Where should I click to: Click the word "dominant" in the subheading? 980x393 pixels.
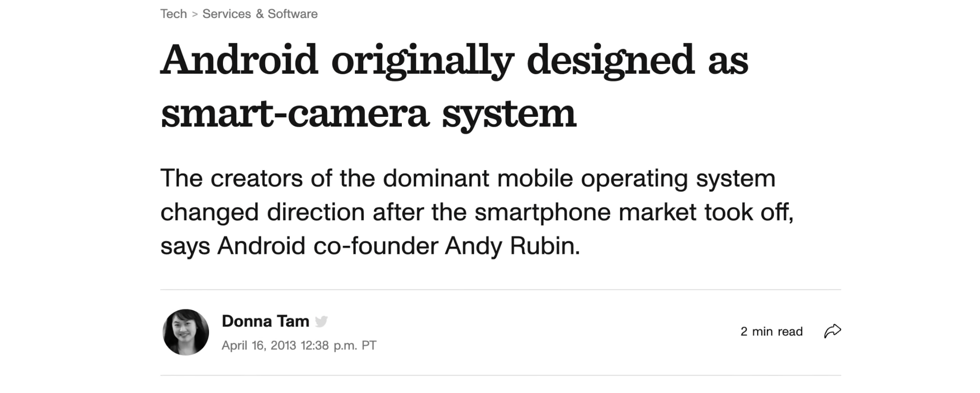436,178
